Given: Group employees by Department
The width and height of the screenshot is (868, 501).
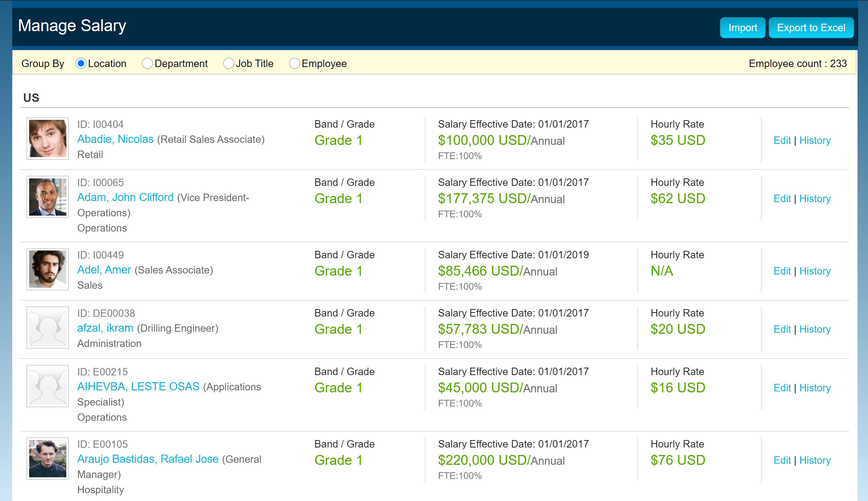Looking at the screenshot, I should 147,64.
